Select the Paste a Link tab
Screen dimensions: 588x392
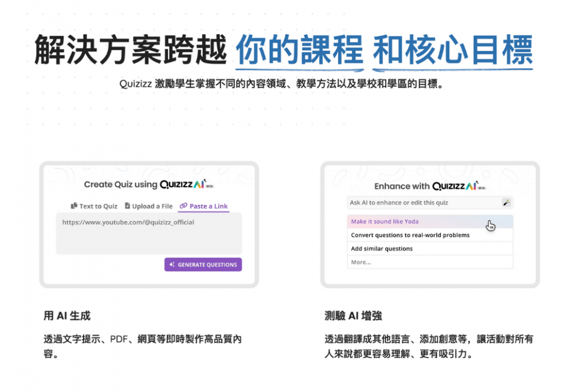coord(208,206)
